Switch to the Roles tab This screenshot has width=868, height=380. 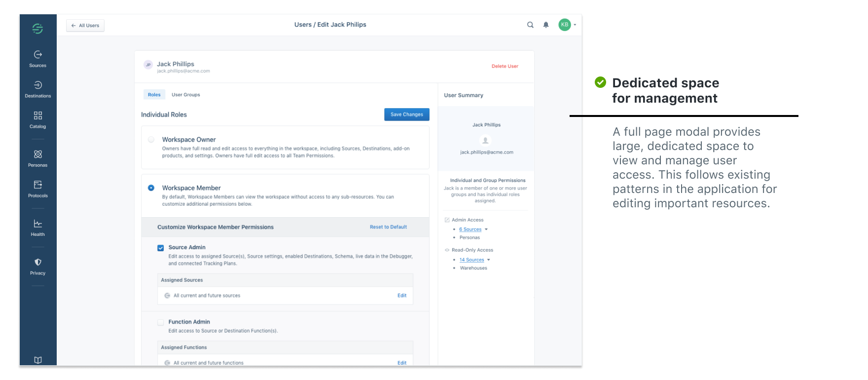154,95
